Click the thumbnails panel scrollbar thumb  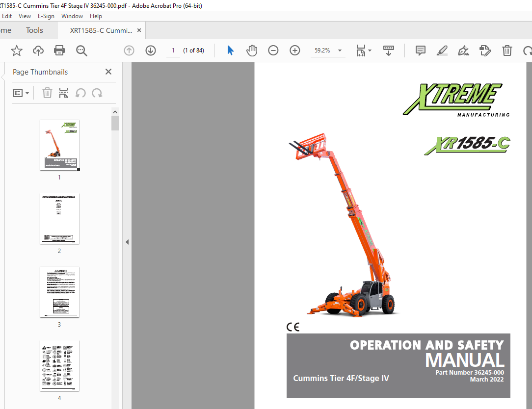pyautogui.click(x=115, y=123)
